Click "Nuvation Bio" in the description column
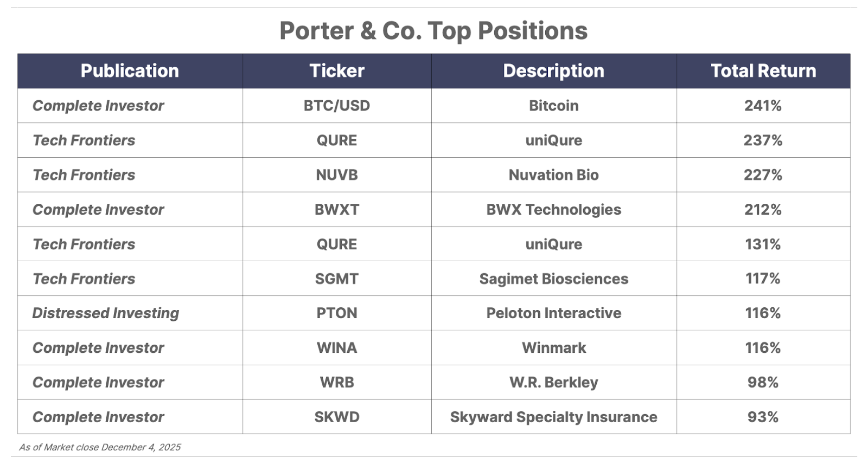The height and width of the screenshot is (465, 868). (x=553, y=175)
